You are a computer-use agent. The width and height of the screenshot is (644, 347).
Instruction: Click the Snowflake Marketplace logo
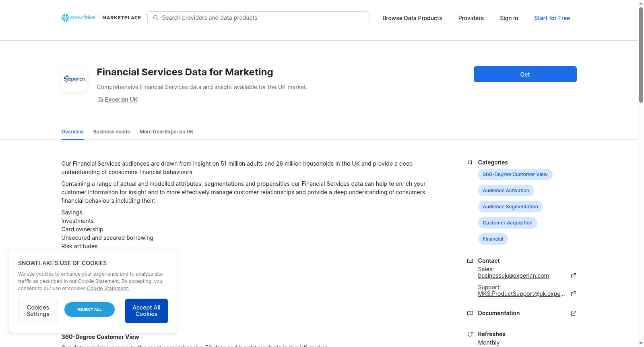pyautogui.click(x=101, y=18)
